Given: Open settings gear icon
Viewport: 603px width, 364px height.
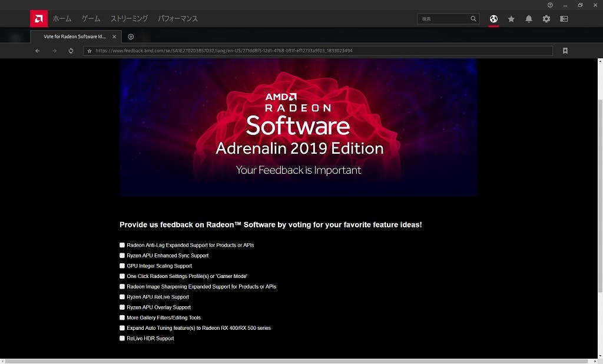Looking at the screenshot, I should [546, 19].
